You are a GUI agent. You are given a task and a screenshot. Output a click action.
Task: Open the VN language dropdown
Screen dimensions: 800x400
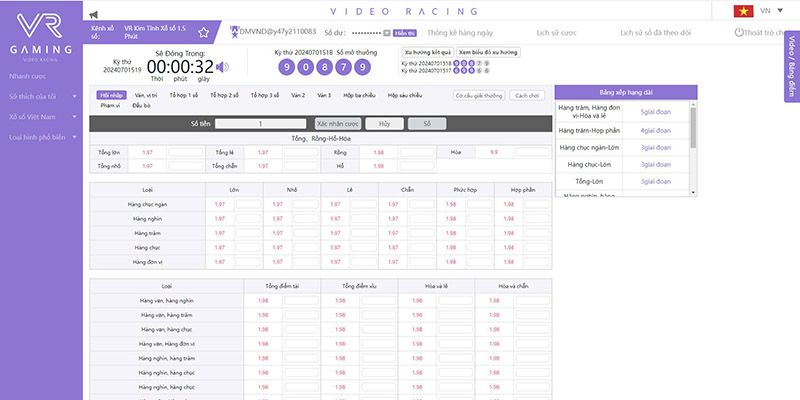772,10
